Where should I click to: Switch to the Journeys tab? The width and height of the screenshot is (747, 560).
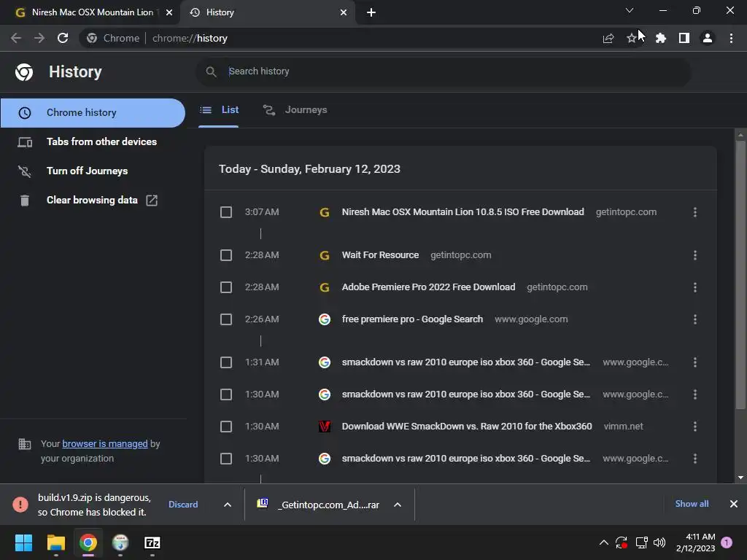tap(295, 110)
